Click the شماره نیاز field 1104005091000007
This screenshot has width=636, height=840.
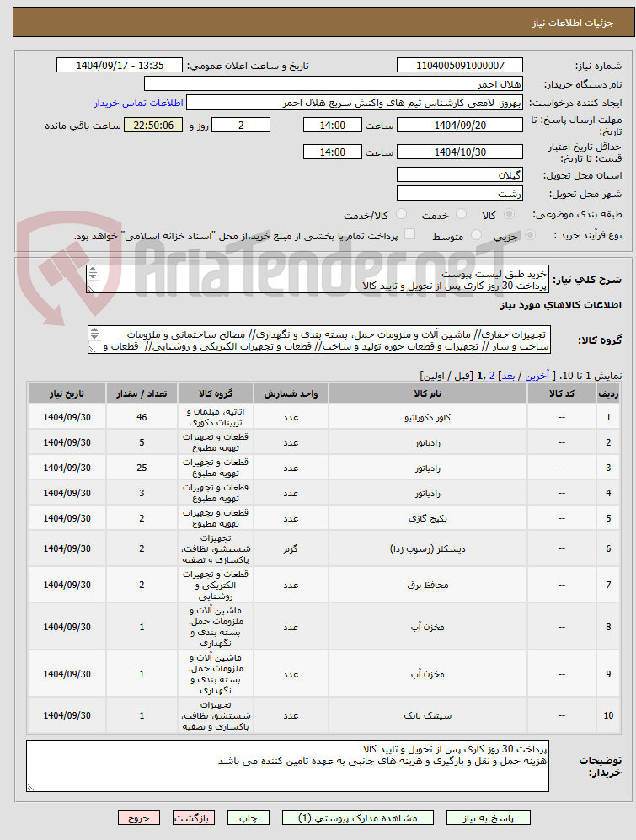[x=460, y=66]
